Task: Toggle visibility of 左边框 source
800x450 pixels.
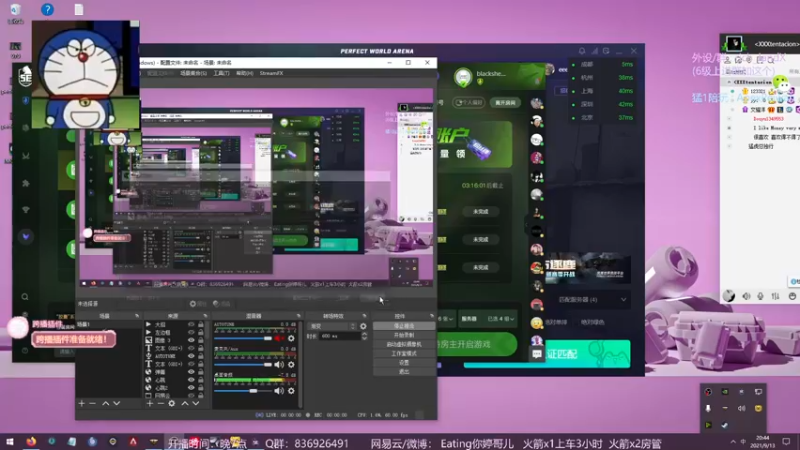Action: point(191,332)
